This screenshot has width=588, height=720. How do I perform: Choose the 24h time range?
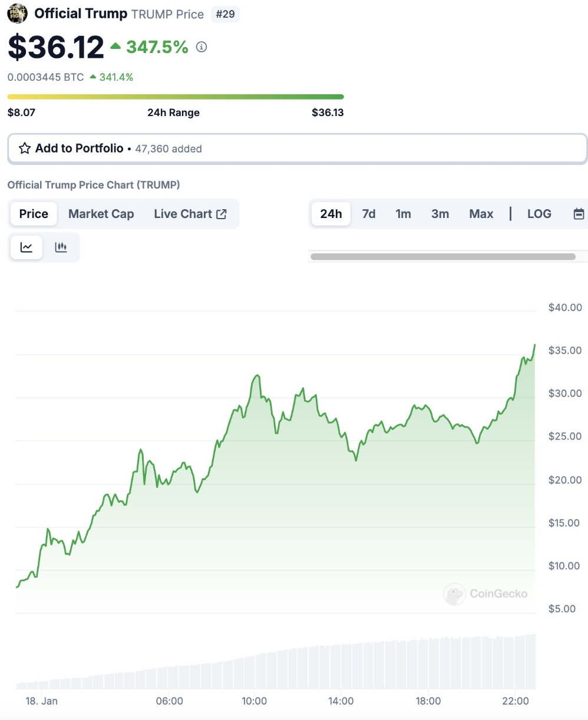click(331, 214)
